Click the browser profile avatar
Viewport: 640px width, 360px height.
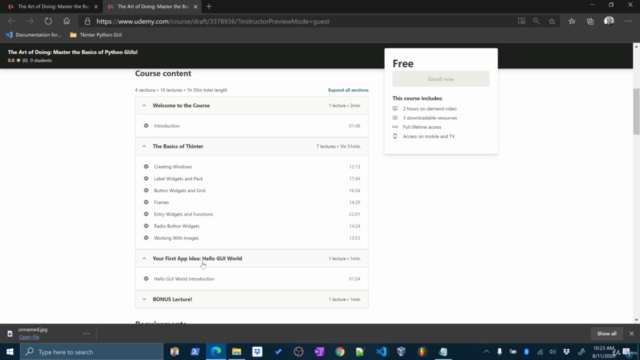point(609,21)
